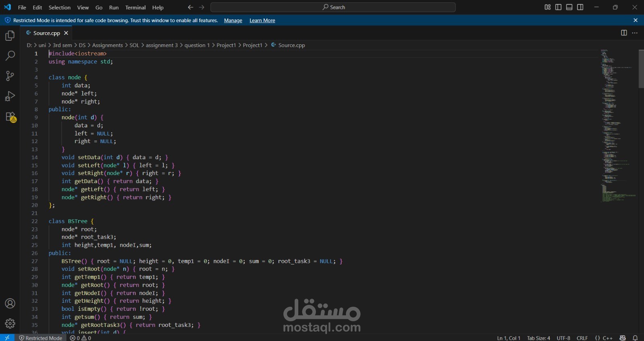
Task: Open Customize Layout icon
Action: tap(547, 7)
